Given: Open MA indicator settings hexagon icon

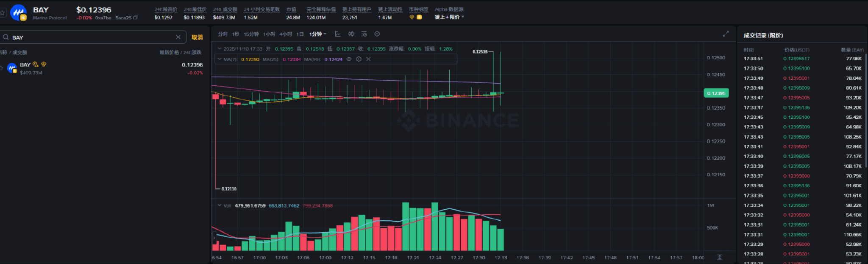Looking at the screenshot, I should pyautogui.click(x=359, y=59).
